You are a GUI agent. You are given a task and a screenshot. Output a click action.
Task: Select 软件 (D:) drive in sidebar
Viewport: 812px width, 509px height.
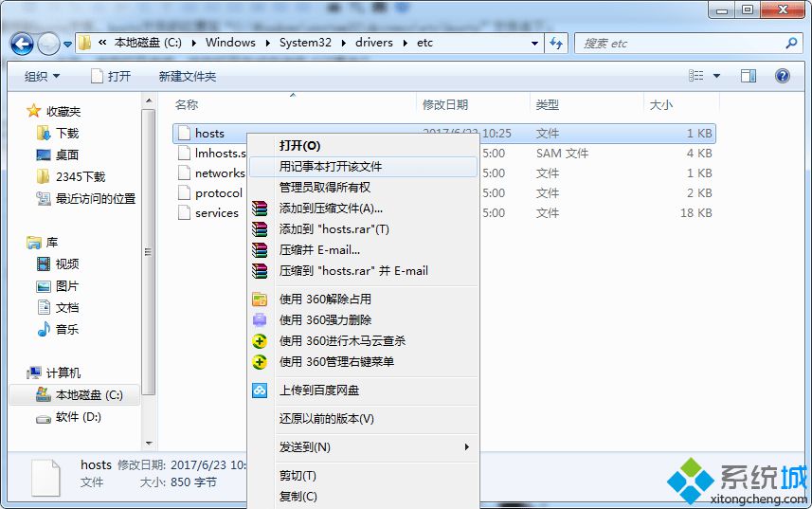point(79,417)
